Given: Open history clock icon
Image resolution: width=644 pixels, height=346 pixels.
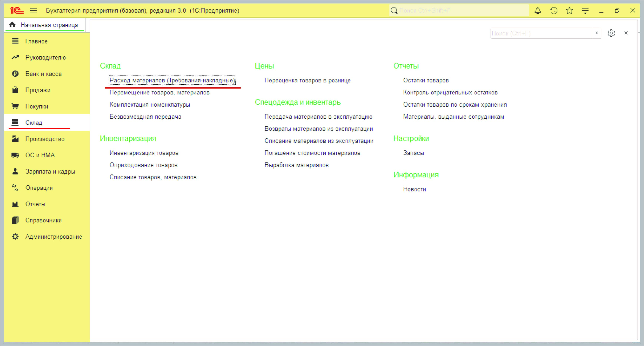Looking at the screenshot, I should pyautogui.click(x=554, y=11).
